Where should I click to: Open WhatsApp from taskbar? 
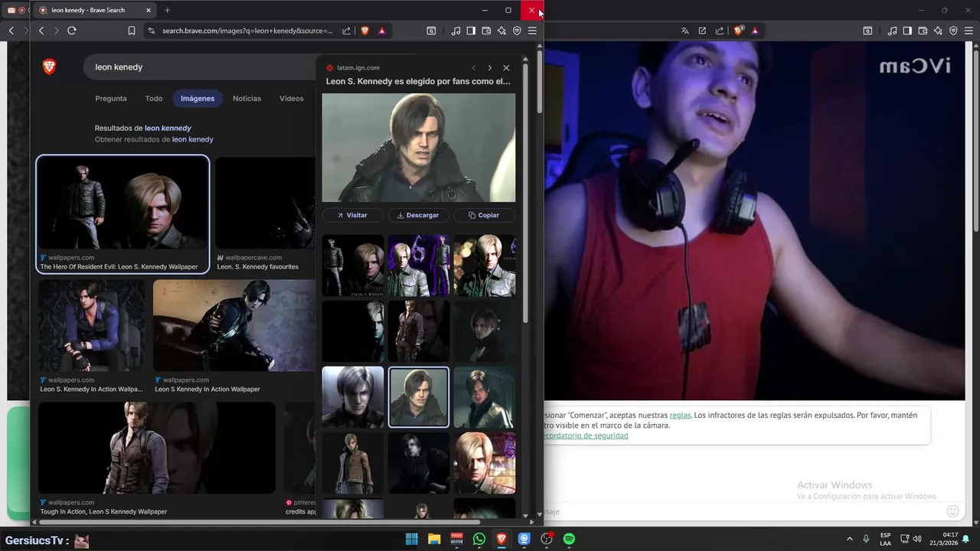click(479, 539)
